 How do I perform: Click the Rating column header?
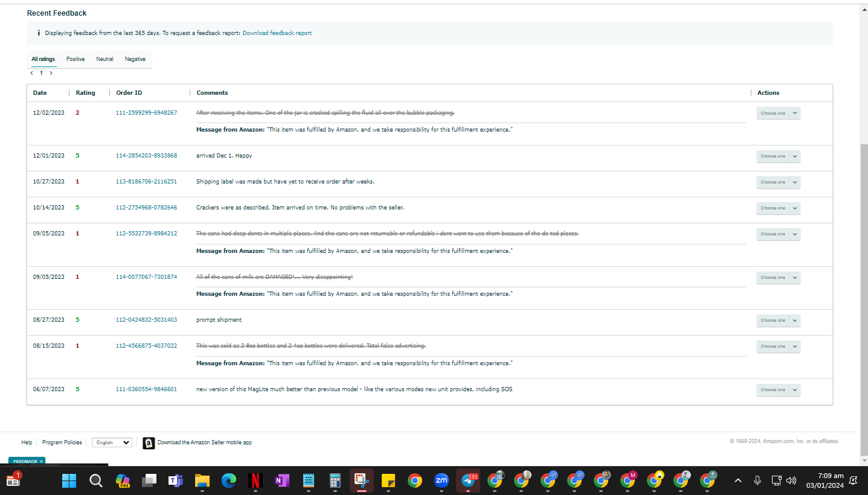pos(85,93)
